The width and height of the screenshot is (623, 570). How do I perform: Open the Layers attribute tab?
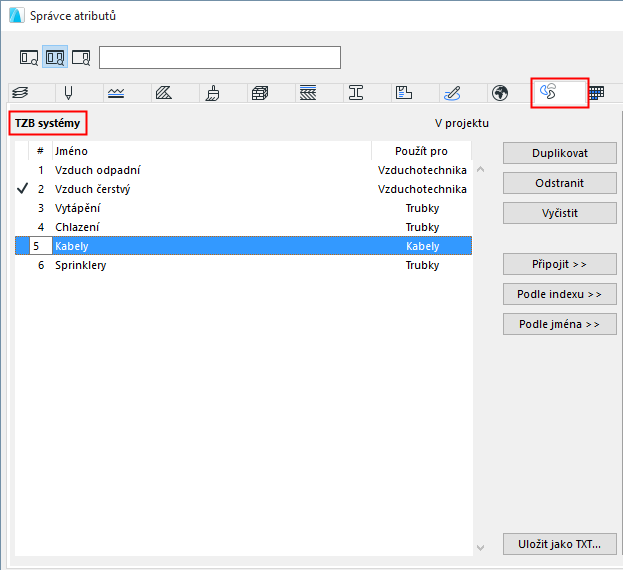click(x=20, y=93)
